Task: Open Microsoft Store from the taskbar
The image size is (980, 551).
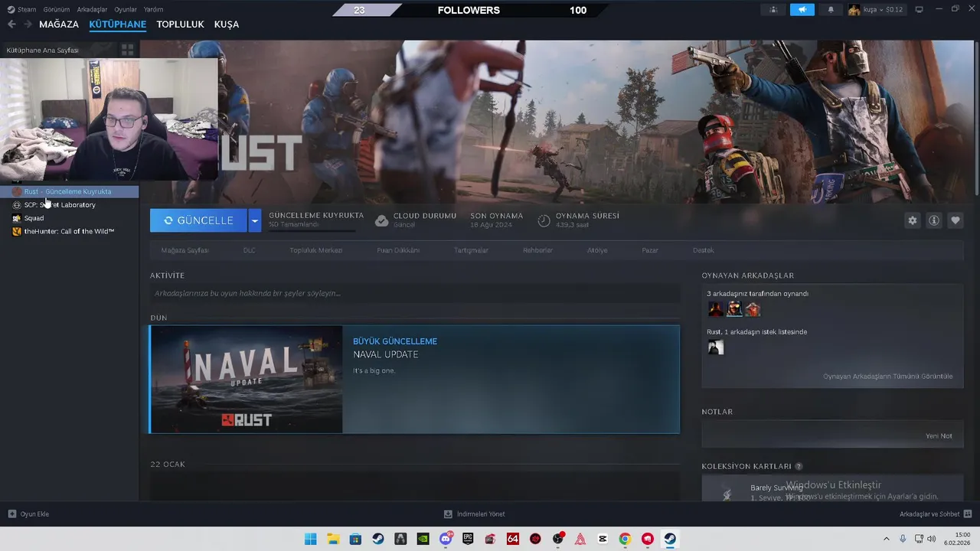Action: (355, 539)
